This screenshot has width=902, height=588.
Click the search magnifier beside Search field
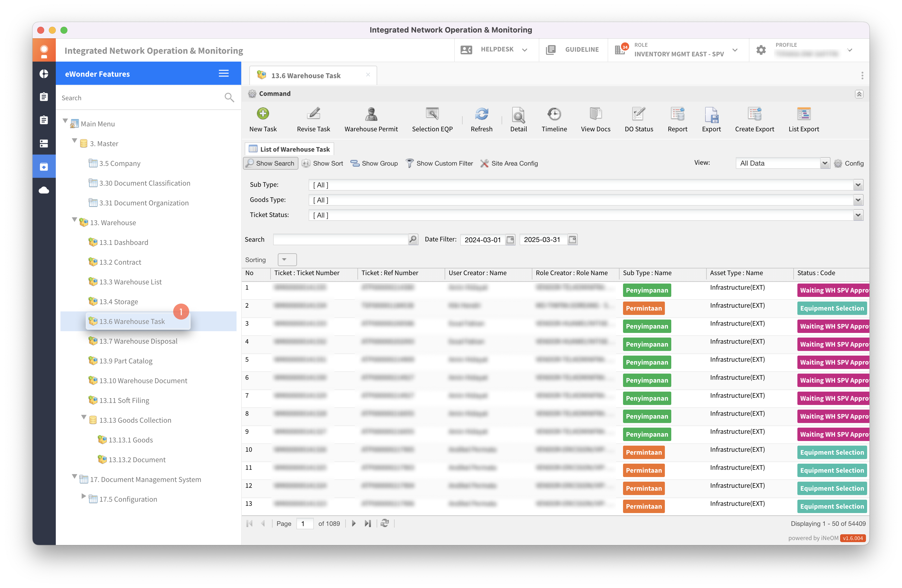(413, 239)
